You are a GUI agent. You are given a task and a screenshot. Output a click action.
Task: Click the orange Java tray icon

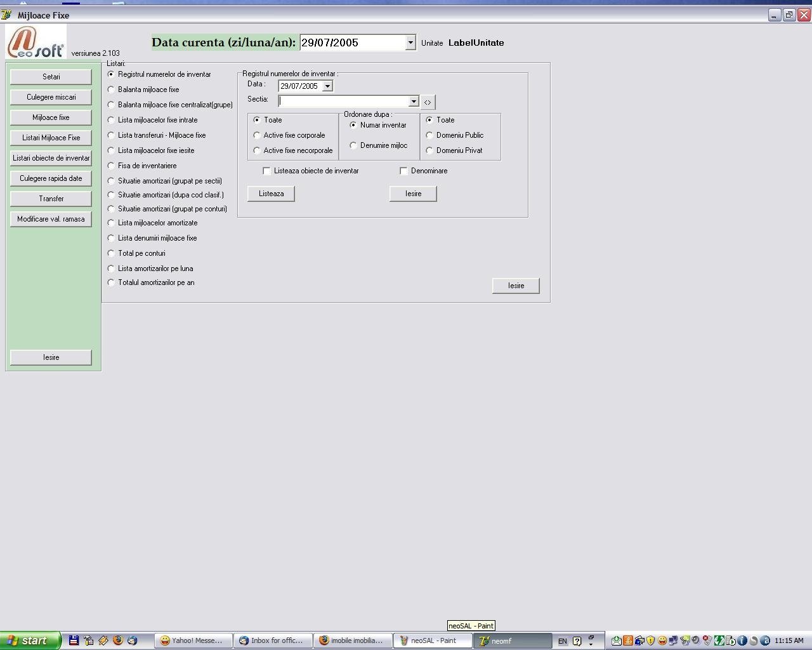pos(628,640)
